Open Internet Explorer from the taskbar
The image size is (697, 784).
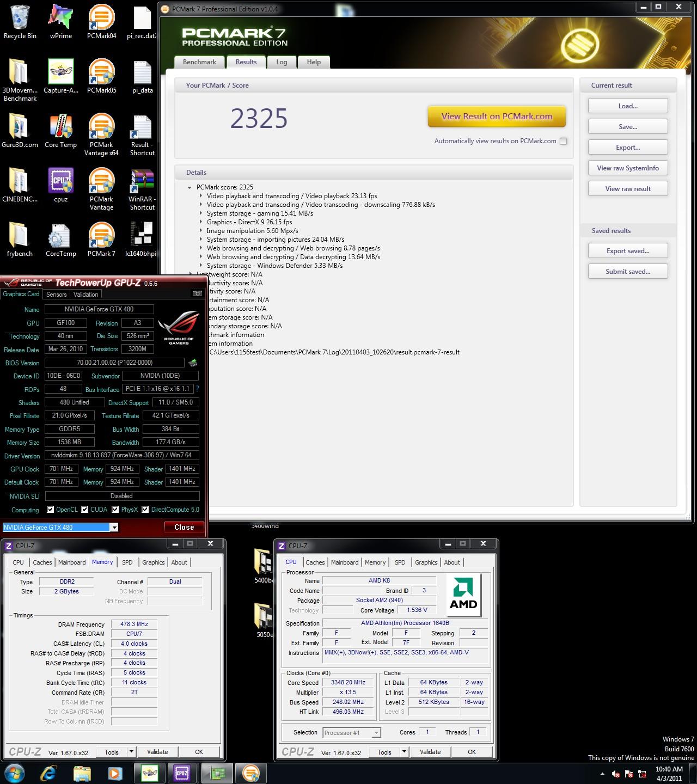click(48, 773)
